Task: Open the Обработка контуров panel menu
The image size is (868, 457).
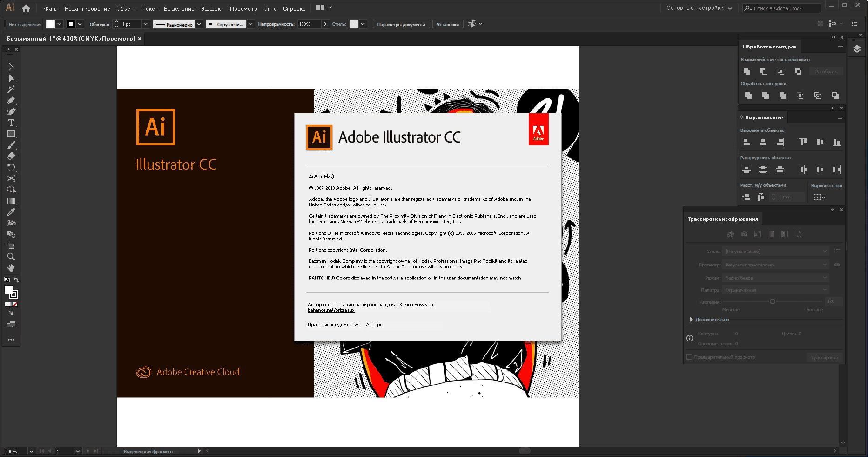Action: point(840,47)
